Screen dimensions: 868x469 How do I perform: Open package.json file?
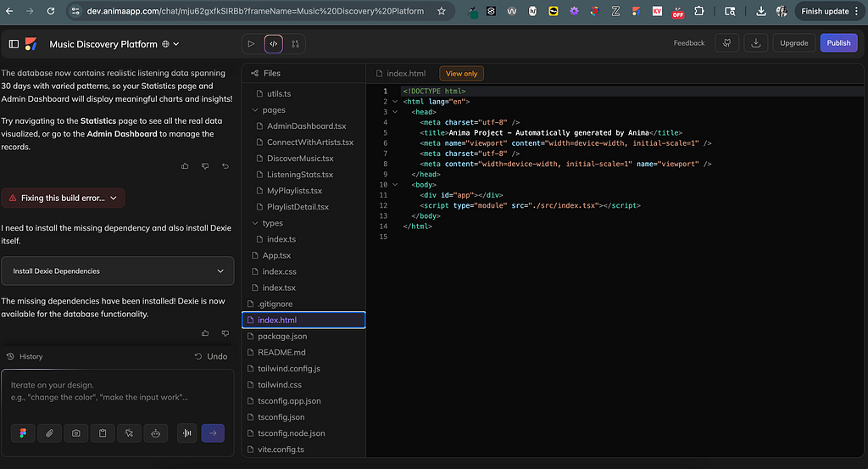pos(303,336)
